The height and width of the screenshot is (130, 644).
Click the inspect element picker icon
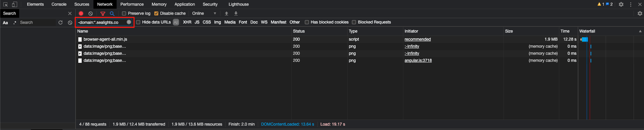click(5, 4)
